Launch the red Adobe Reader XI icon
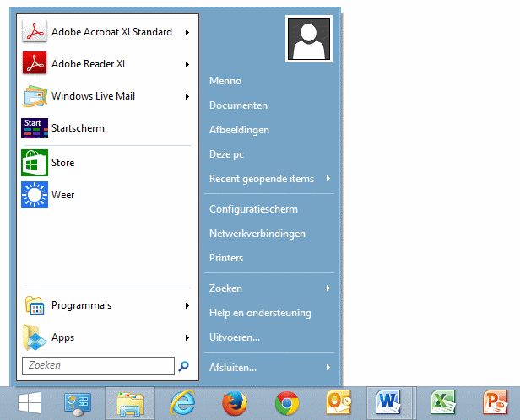The height and width of the screenshot is (420, 520). point(35,63)
